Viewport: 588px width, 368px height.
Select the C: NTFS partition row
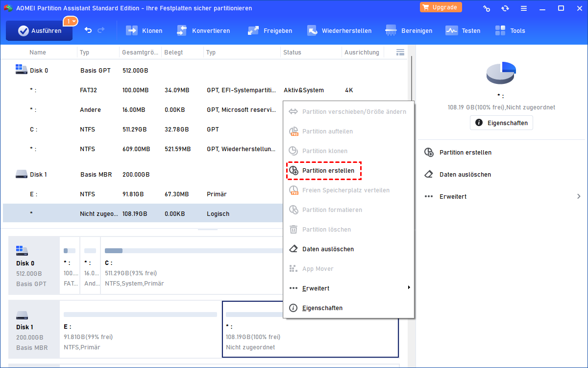pyautogui.click(x=143, y=129)
